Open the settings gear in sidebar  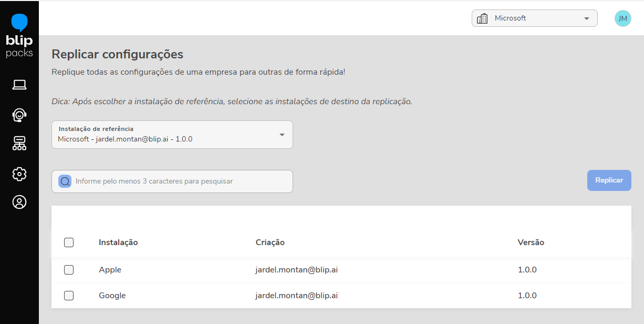pos(19,174)
